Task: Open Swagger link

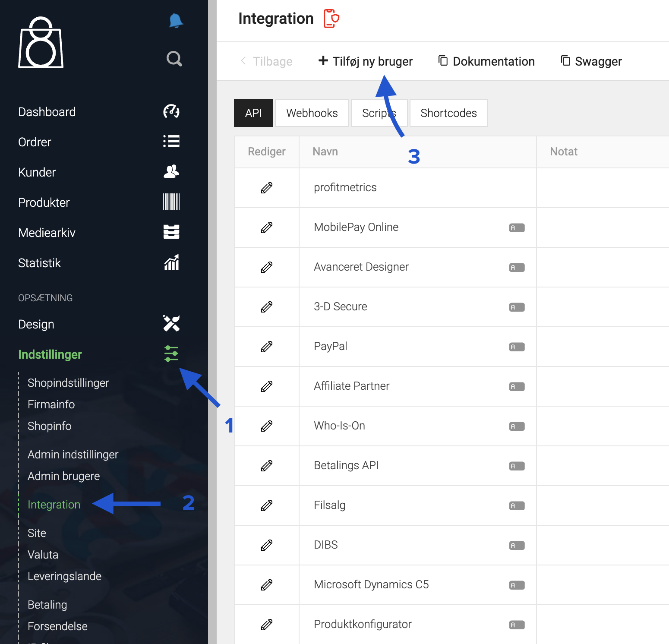Action: coord(591,61)
